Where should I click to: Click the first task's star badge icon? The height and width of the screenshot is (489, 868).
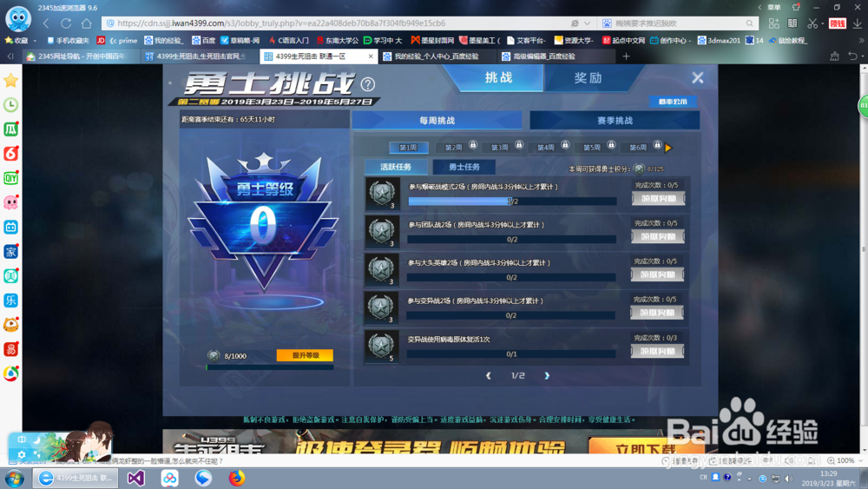(382, 194)
